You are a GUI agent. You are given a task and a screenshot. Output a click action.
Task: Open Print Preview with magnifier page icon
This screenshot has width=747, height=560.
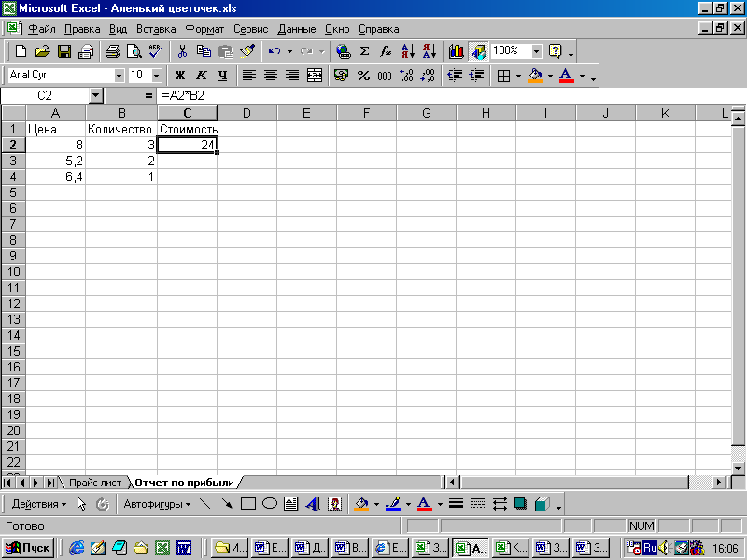(134, 51)
